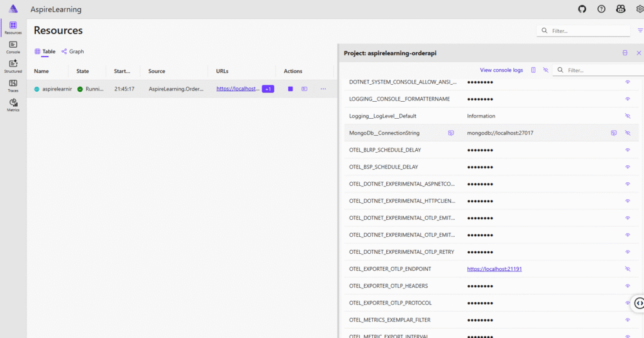The image size is (644, 338).
Task: Open console logs icon in the Actions column
Action: [x=304, y=89]
